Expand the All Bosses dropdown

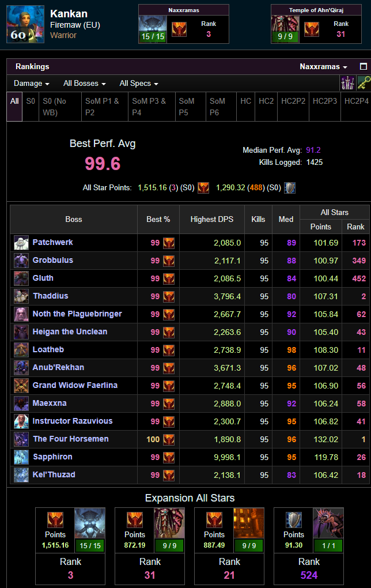coord(84,83)
